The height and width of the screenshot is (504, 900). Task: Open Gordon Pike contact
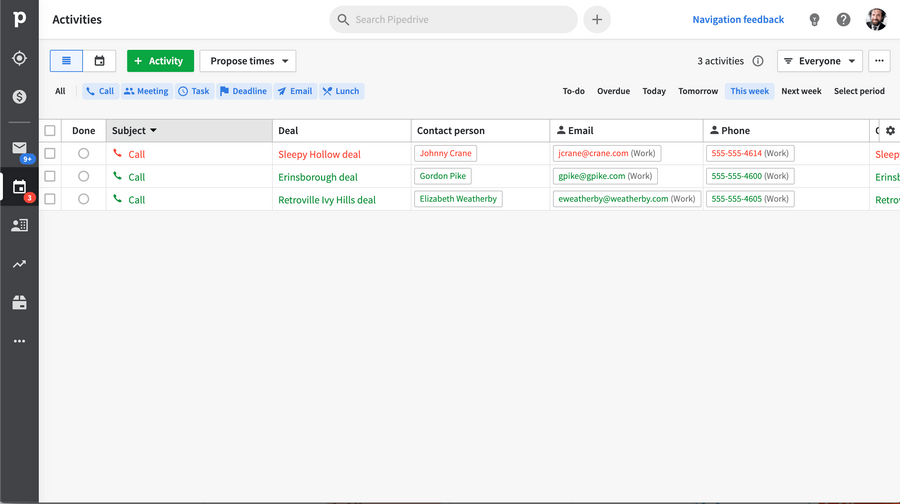[x=443, y=176]
